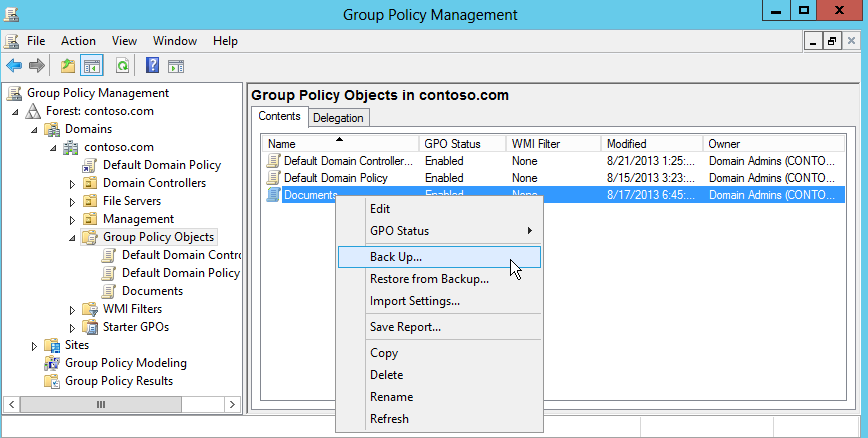The image size is (868, 438).
Task: Open the Help question mark toolbar icon
Action: click(152, 65)
